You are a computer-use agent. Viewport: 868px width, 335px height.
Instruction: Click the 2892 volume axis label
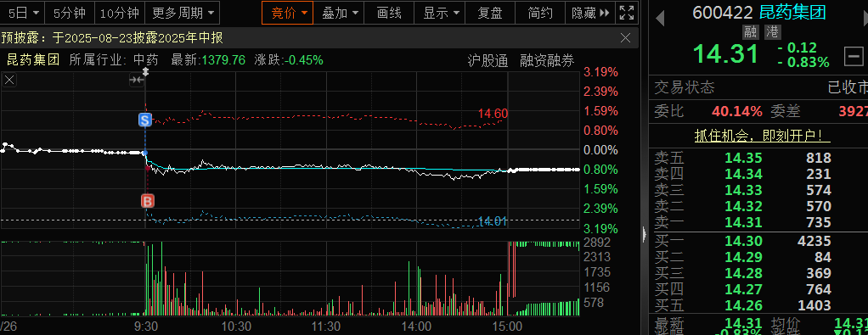(596, 243)
